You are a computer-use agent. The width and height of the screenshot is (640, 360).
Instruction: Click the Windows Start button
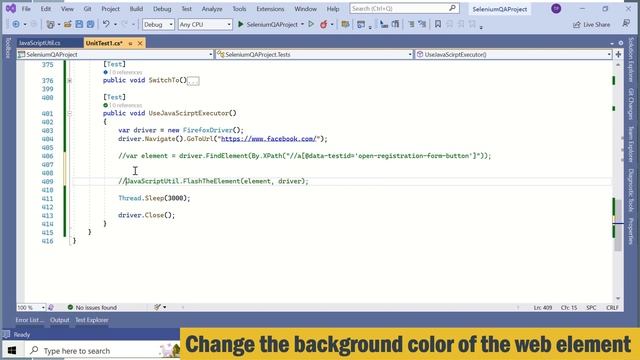[x=11, y=351]
